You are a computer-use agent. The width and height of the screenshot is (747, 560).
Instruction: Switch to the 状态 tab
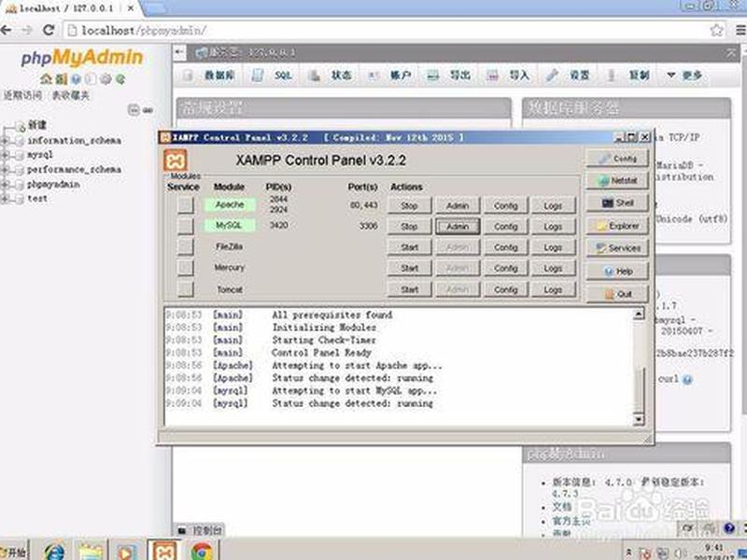331,76
